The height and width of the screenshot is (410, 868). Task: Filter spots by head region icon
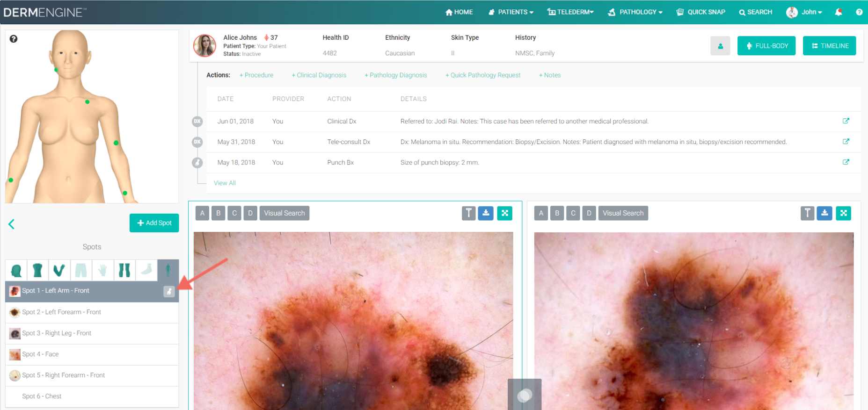[x=16, y=270]
